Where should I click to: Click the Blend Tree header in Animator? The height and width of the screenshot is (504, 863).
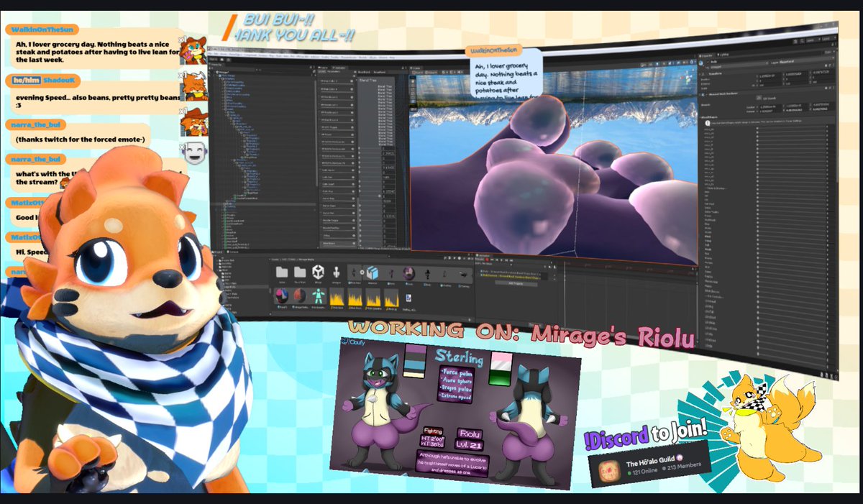(x=368, y=81)
